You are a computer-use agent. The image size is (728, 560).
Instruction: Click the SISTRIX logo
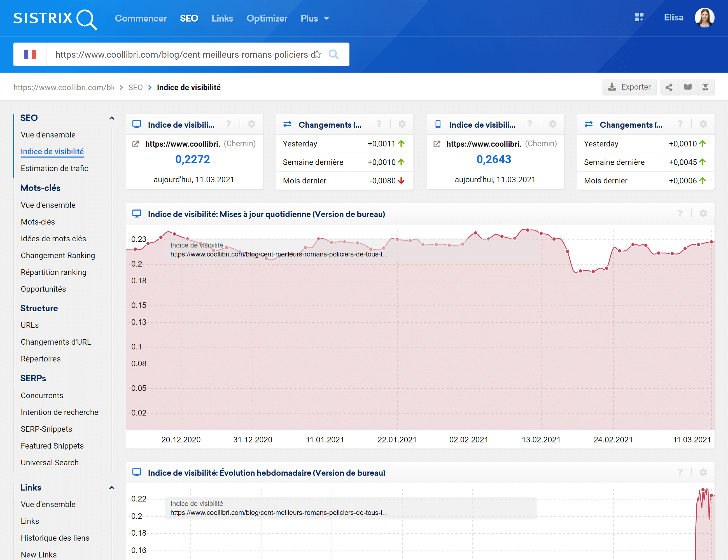[x=55, y=19]
